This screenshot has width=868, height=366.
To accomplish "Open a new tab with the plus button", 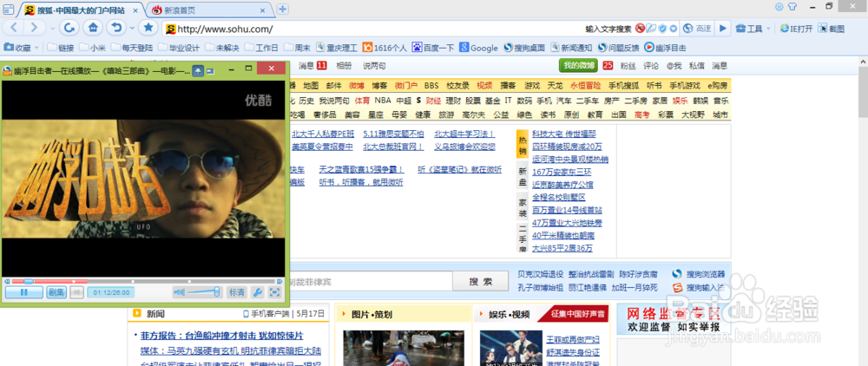I will click(282, 9).
